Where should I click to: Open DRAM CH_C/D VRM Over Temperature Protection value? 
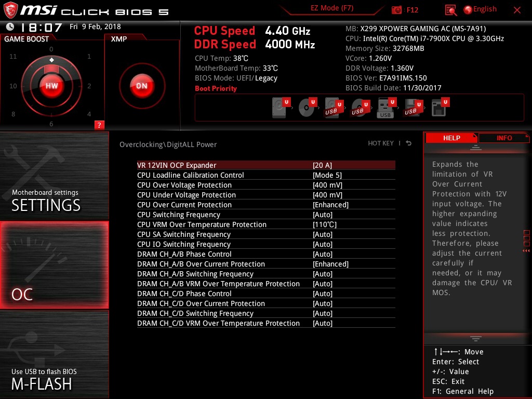pyautogui.click(x=323, y=323)
